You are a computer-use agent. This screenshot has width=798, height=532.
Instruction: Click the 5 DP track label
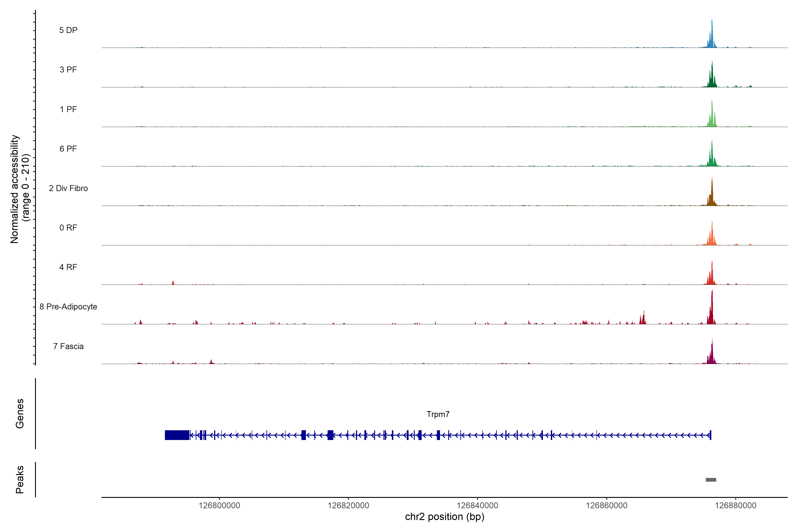point(68,30)
